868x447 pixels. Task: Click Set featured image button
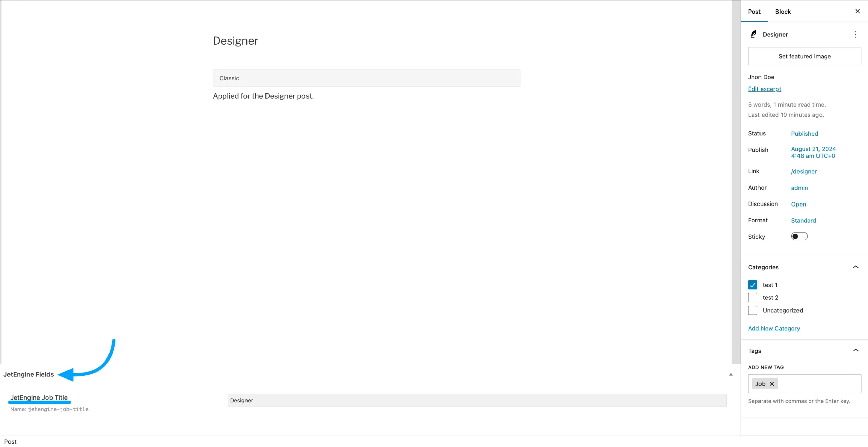(x=804, y=56)
